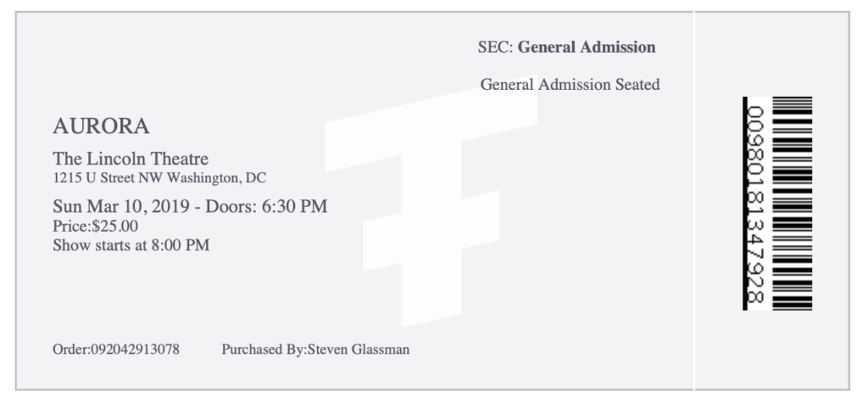
Task: Click the large T watermark logo
Action: point(431,201)
